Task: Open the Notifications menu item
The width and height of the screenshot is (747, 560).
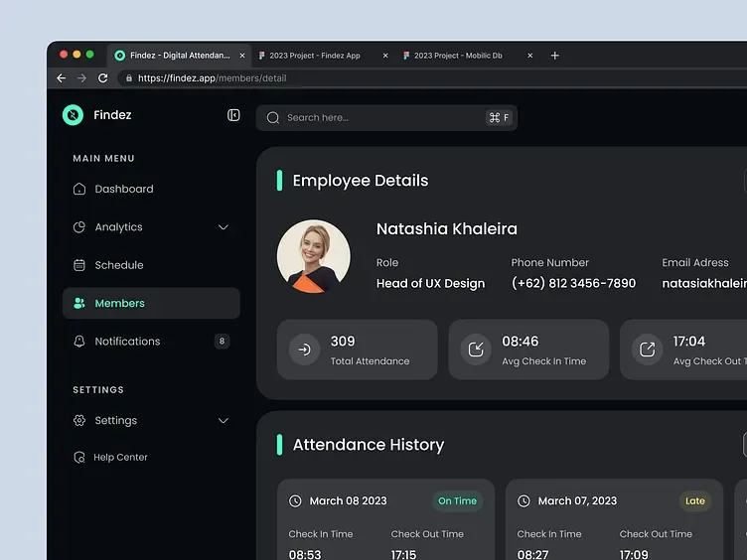Action: [151, 342]
